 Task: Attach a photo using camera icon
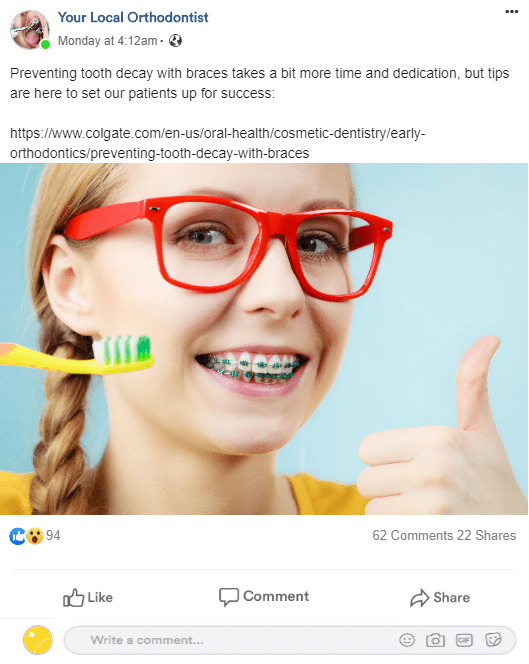[x=435, y=640]
